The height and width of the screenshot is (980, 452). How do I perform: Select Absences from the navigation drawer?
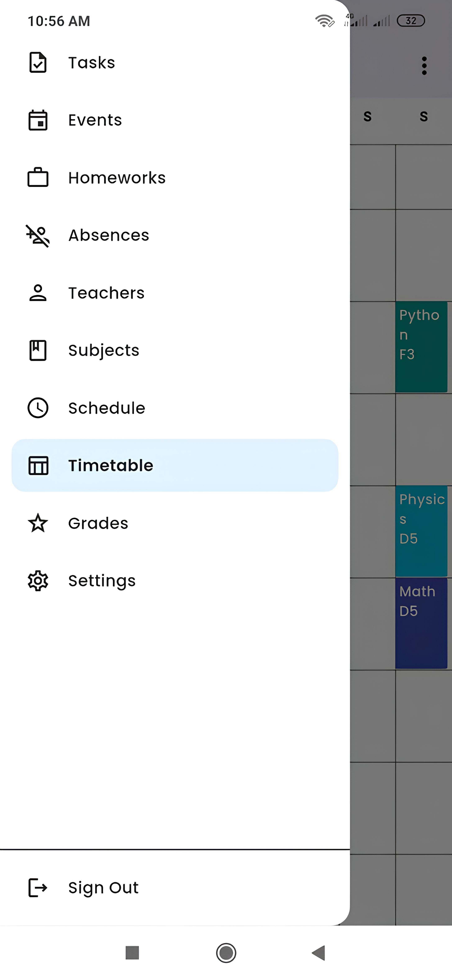pyautogui.click(x=109, y=235)
